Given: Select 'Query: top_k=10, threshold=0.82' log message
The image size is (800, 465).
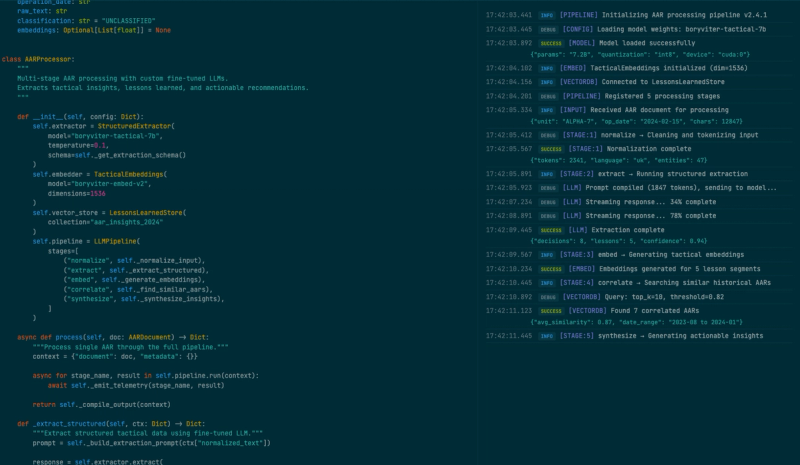Looking at the screenshot, I should 663,297.
